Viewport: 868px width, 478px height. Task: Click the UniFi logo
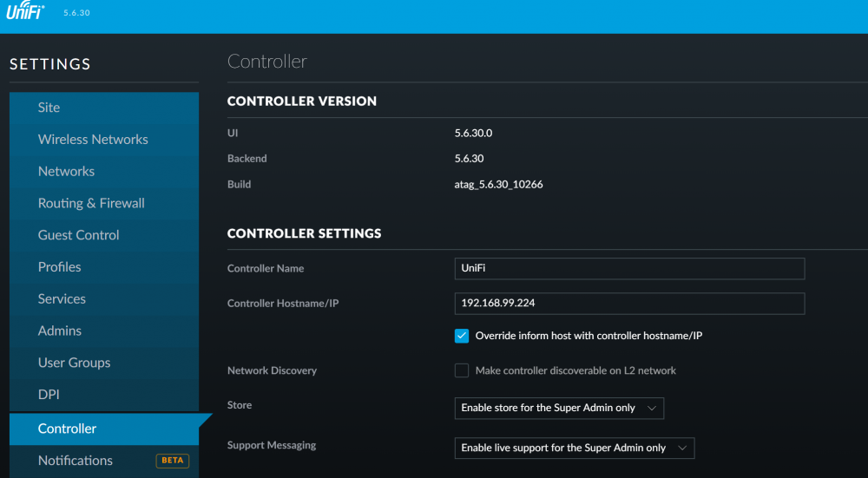(x=25, y=11)
